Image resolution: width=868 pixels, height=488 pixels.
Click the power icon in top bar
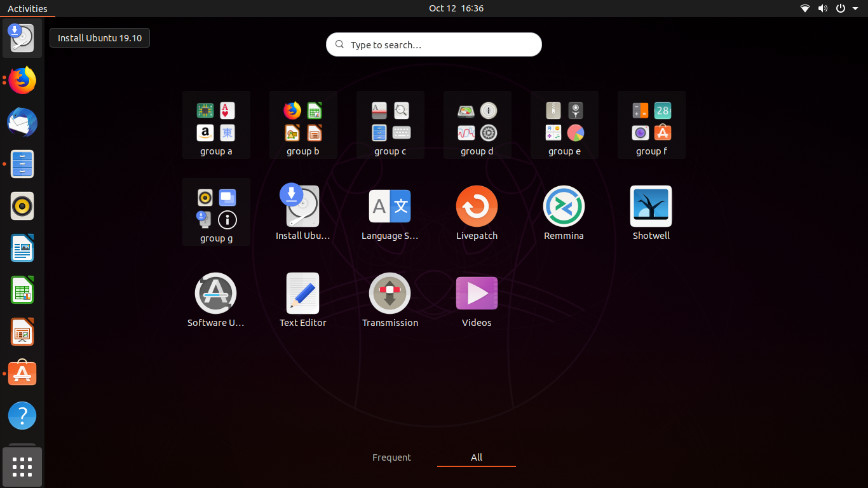tap(841, 8)
